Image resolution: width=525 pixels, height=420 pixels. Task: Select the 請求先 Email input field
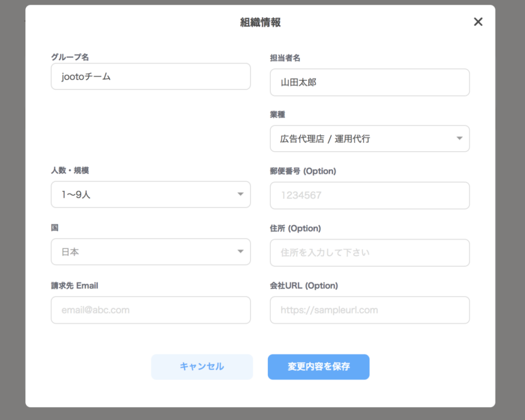[x=150, y=310]
